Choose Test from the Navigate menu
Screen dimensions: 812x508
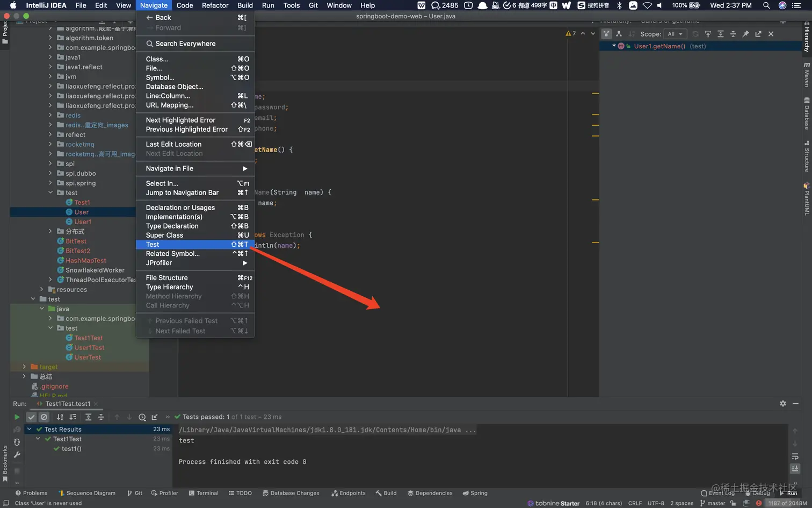[x=195, y=245]
